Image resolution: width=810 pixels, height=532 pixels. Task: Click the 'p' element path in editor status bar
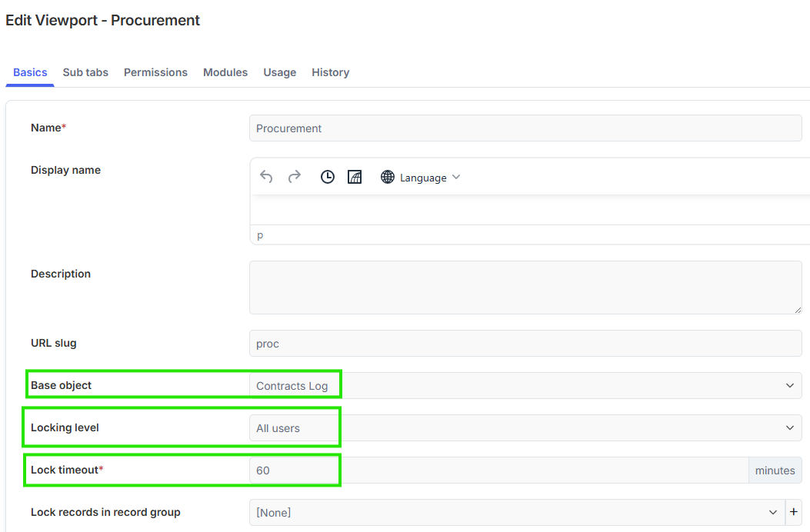point(260,235)
